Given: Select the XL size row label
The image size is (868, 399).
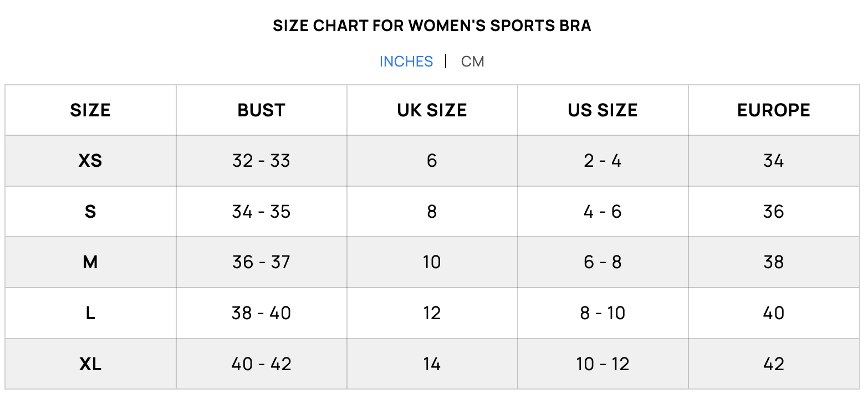Looking at the screenshot, I should (90, 364).
